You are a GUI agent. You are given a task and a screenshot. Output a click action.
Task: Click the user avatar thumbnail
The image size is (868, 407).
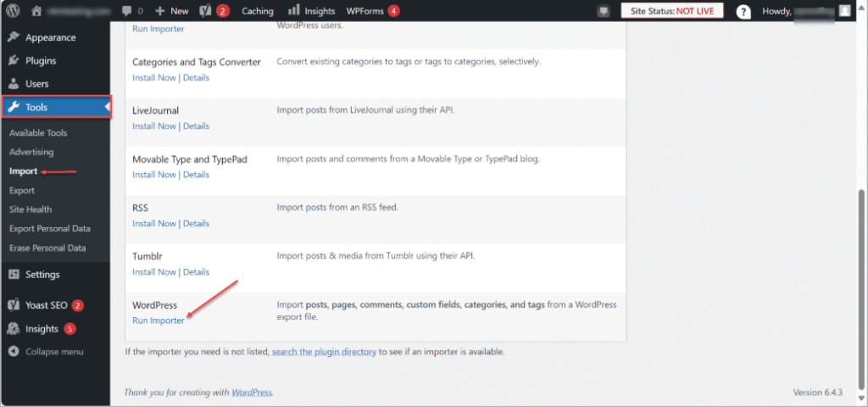(x=844, y=11)
